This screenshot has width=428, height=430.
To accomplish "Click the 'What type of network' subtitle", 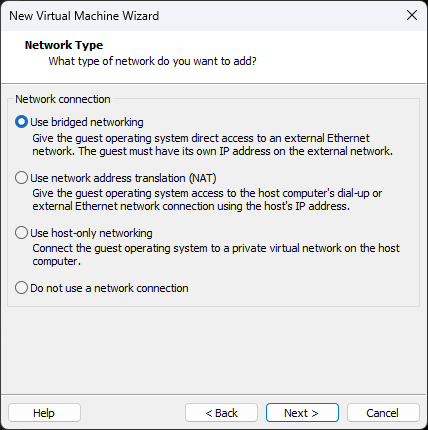I will pyautogui.click(x=152, y=61).
